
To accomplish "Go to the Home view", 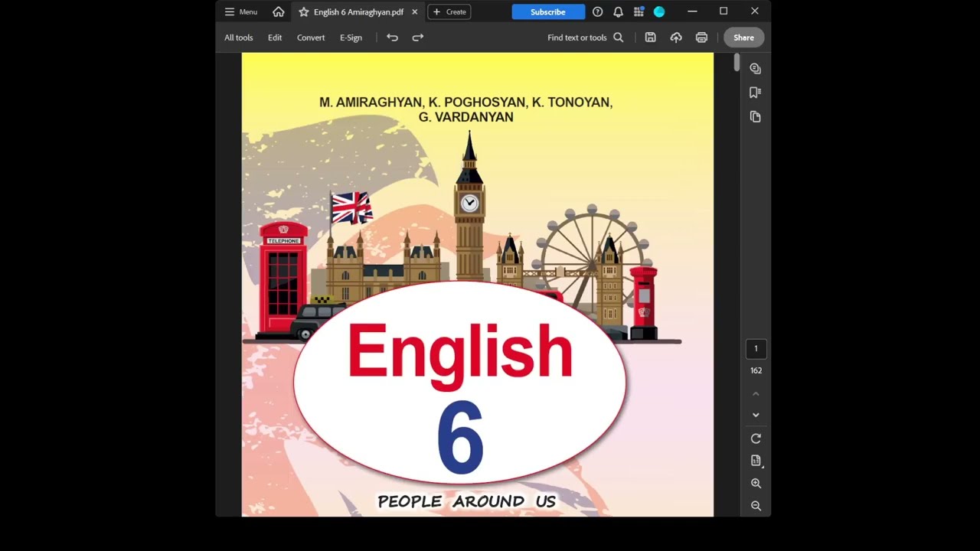I will coord(279,11).
